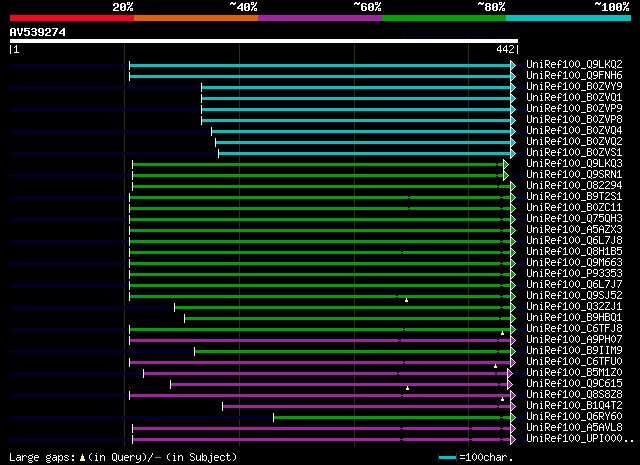This screenshot has width=640, height=465.
Task: Click the query end position 442 label
Action: tap(505, 49)
